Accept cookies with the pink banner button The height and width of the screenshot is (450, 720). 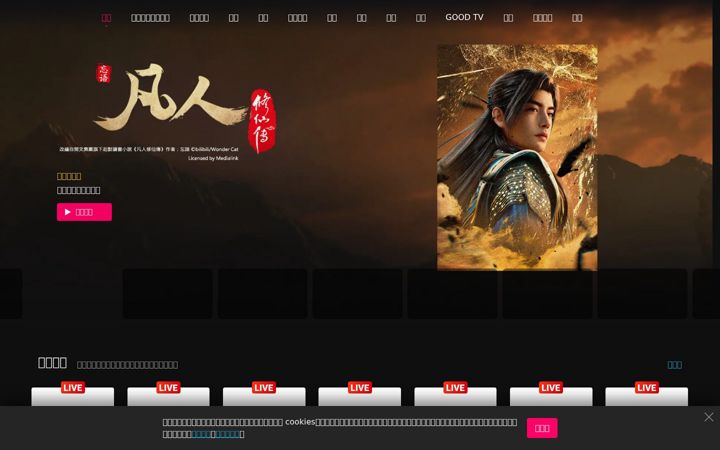coord(542,428)
